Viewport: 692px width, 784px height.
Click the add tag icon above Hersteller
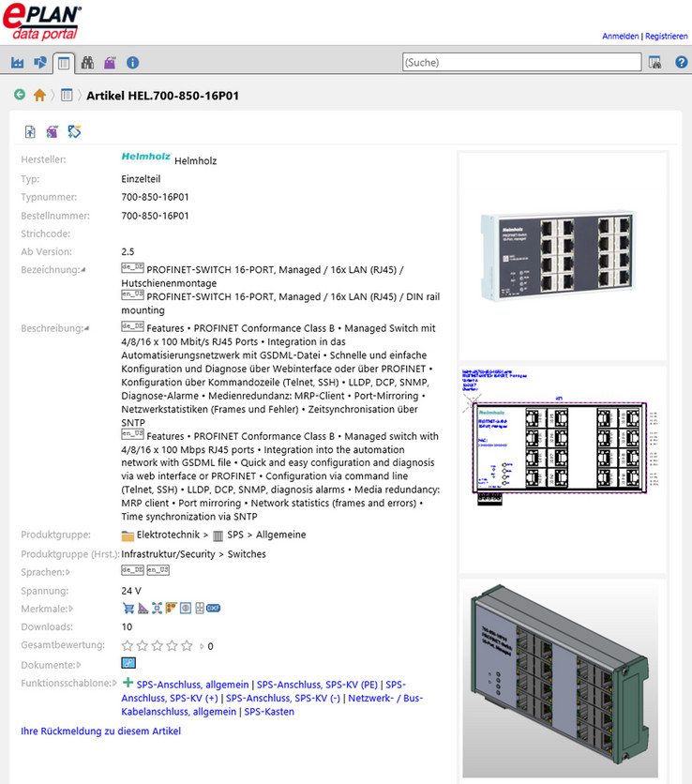[74, 131]
